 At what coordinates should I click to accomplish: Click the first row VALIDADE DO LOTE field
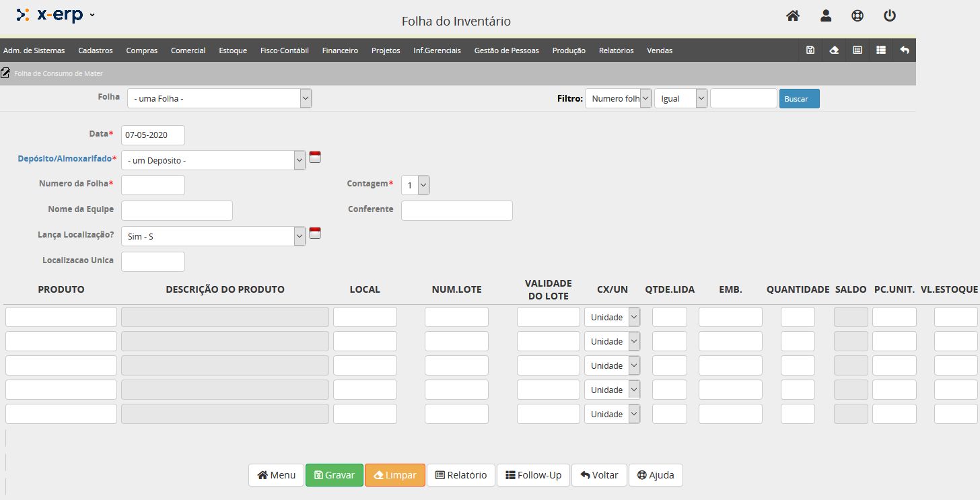[549, 317]
